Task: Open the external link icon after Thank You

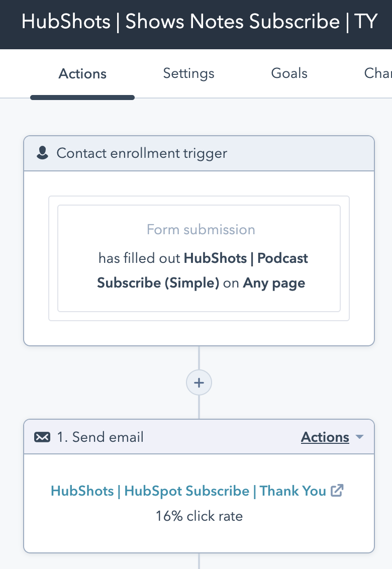Action: pos(337,491)
